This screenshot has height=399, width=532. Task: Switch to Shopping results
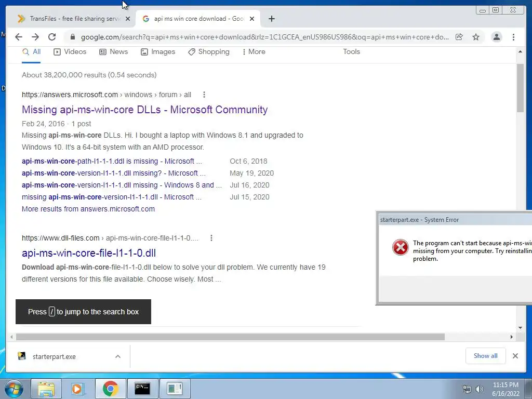(209, 52)
